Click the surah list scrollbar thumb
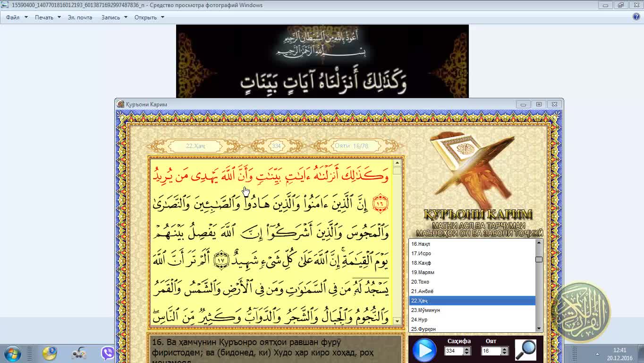 coord(539,259)
